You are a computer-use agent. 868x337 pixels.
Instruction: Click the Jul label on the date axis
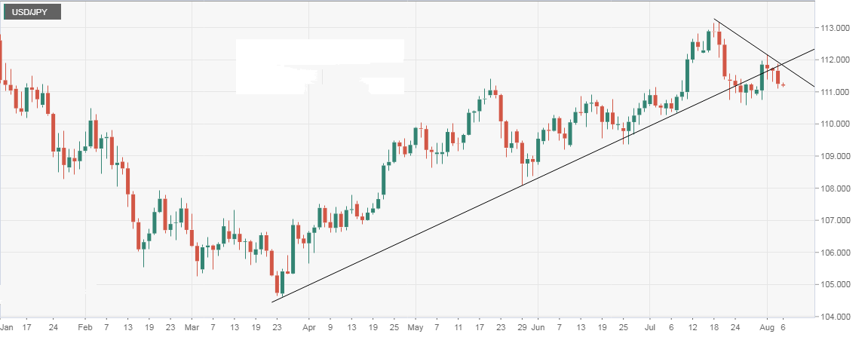649,329
